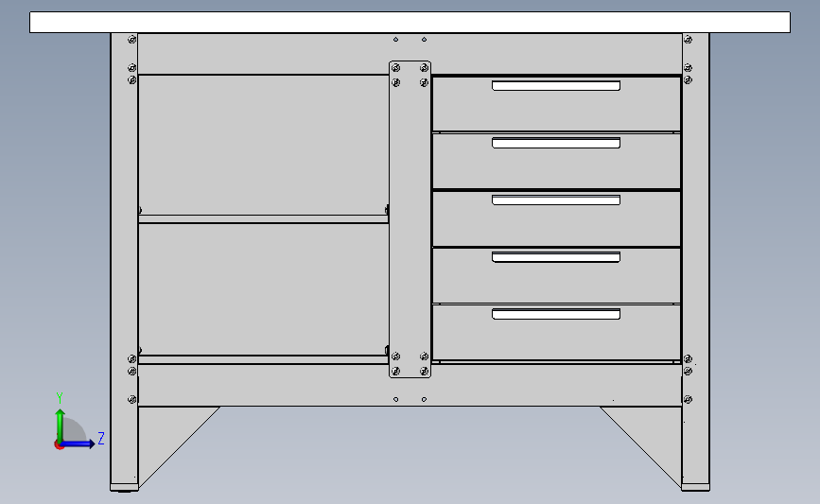Screen dimensions: 820x504
Task: Click the green Y axis arrow of the triad
Action: [61, 425]
